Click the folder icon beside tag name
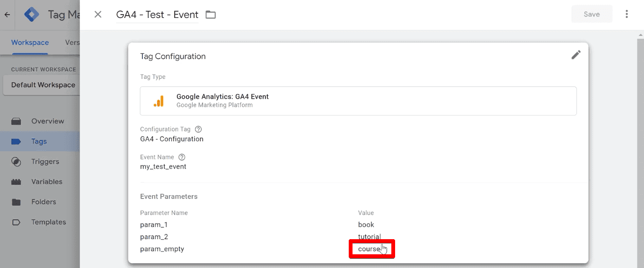 tap(211, 15)
